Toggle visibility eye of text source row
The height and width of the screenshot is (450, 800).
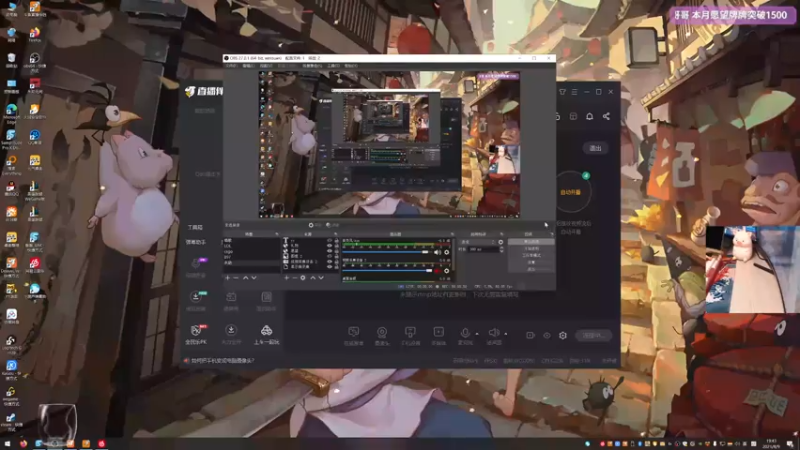pos(329,240)
